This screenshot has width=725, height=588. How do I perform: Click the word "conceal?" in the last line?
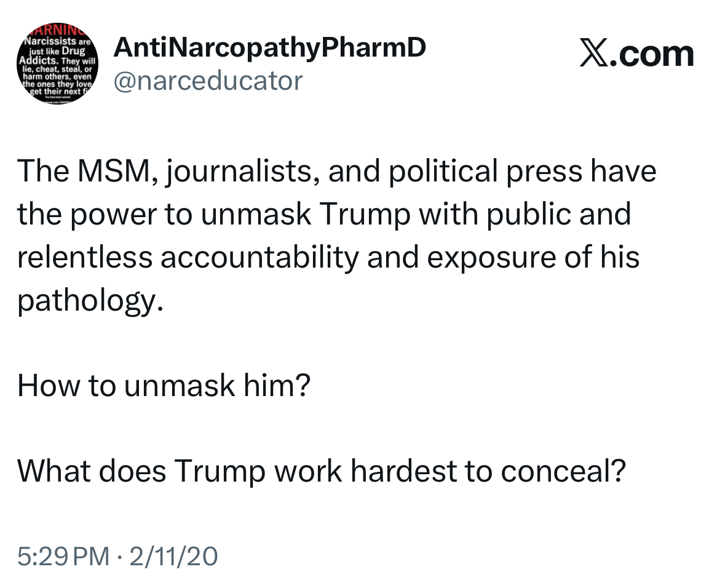(563, 471)
